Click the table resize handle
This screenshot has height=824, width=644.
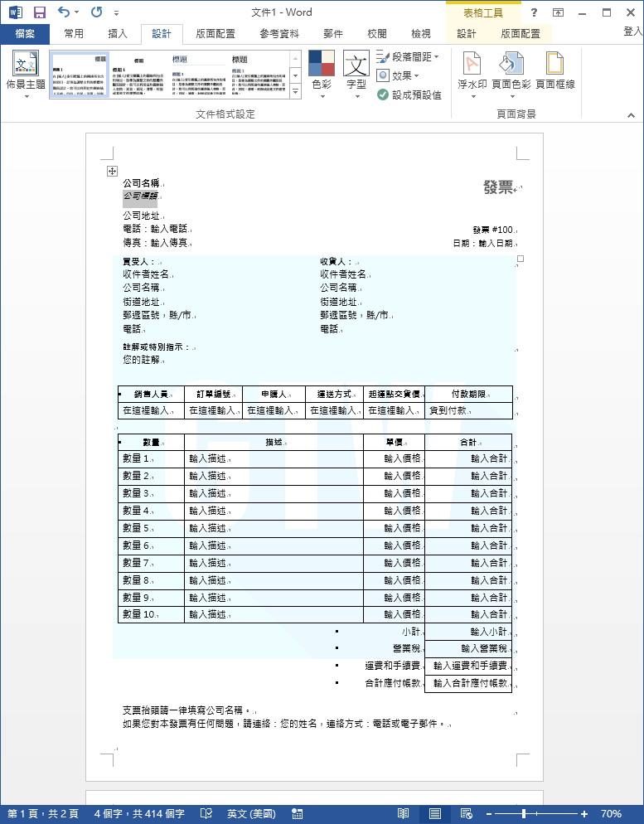coord(520,259)
